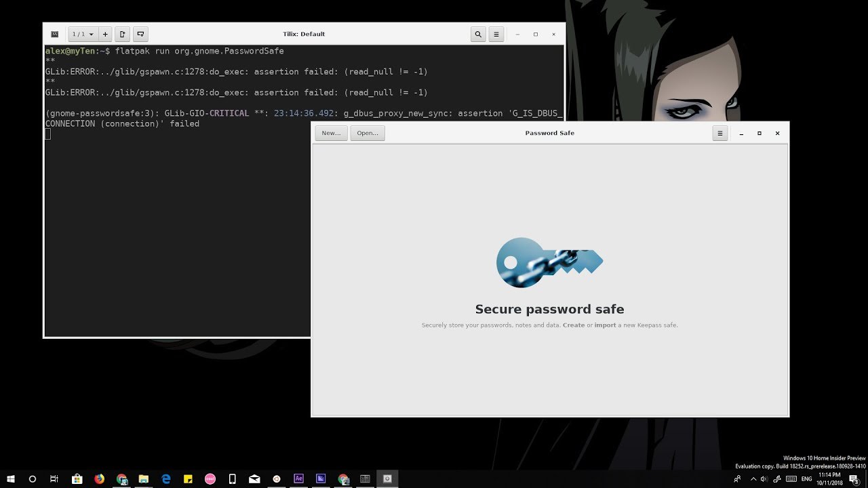Open File Explorer from the taskbar
The image size is (868, 488).
(x=144, y=479)
